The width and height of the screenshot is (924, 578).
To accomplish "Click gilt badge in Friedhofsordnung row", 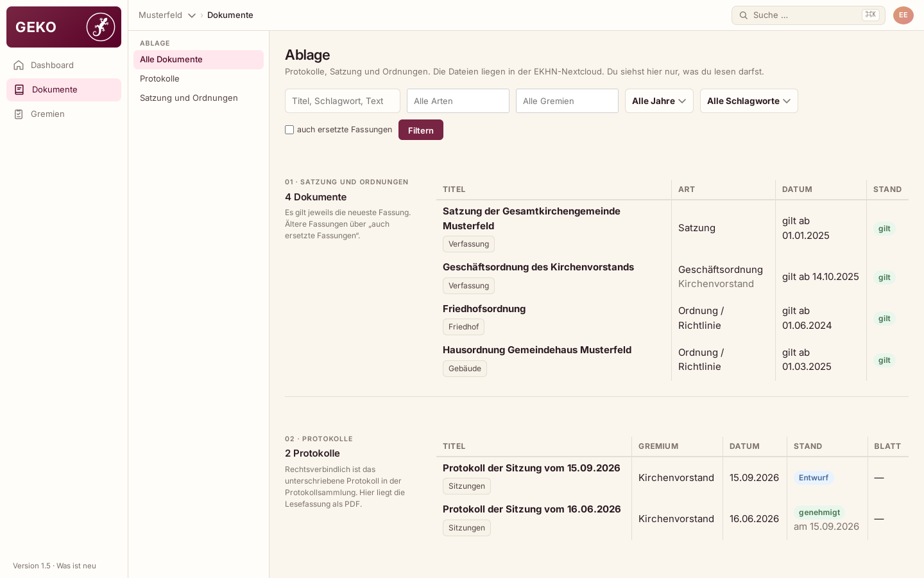I will [x=884, y=319].
